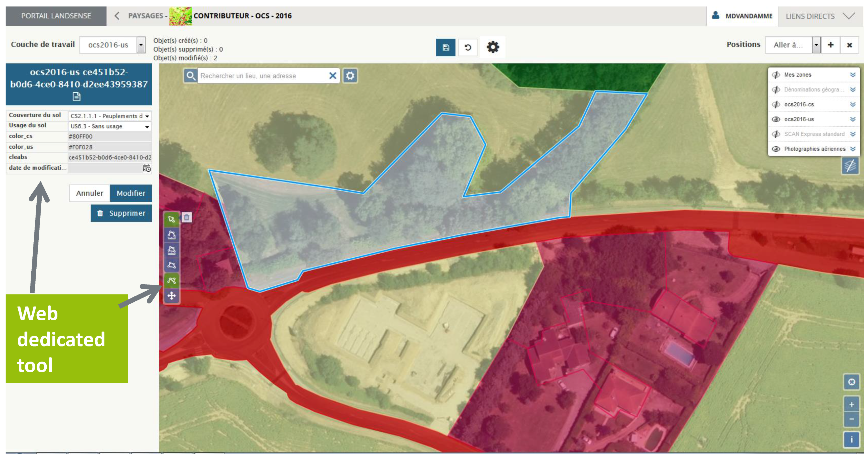Click the save (floppy disk) icon
The width and height of the screenshot is (868, 458).
point(445,47)
